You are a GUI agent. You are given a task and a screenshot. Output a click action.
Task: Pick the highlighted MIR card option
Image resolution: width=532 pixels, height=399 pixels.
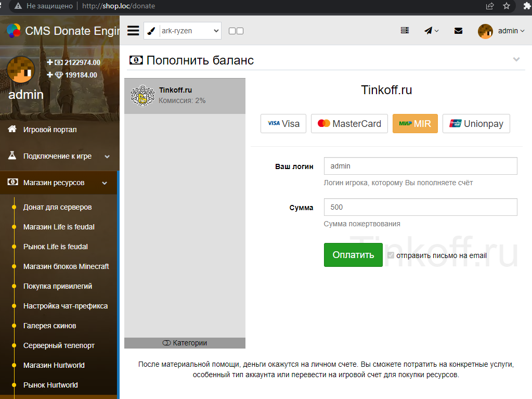(414, 124)
